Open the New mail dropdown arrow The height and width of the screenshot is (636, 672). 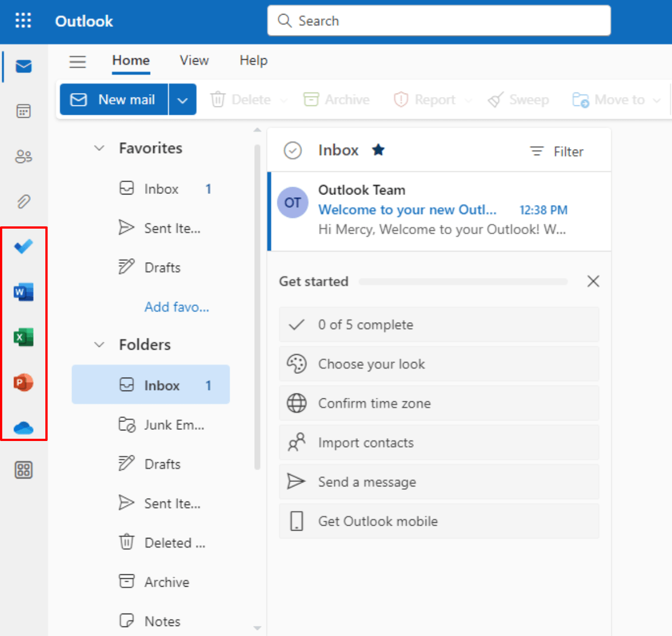coord(183,99)
